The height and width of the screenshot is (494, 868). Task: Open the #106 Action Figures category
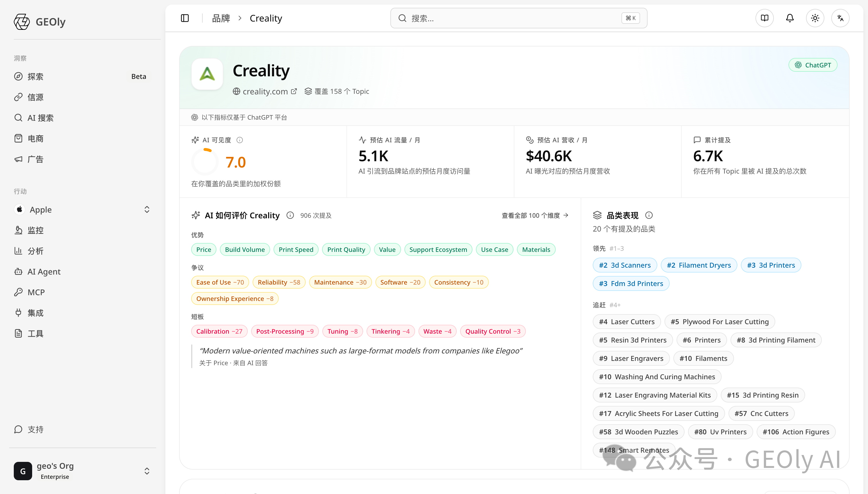pos(796,432)
